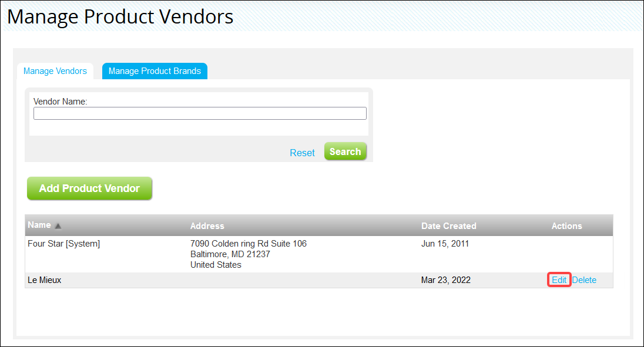Select the Manage Vendors tab
The width and height of the screenshot is (644, 347).
click(x=55, y=70)
